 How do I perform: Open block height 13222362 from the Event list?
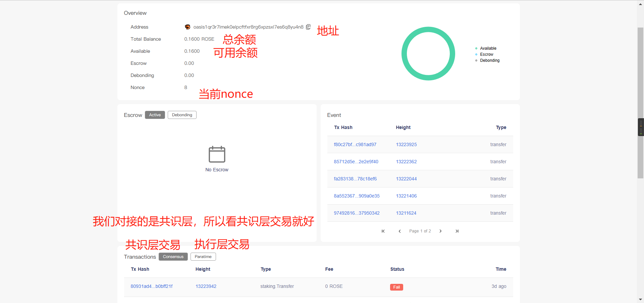tap(406, 162)
